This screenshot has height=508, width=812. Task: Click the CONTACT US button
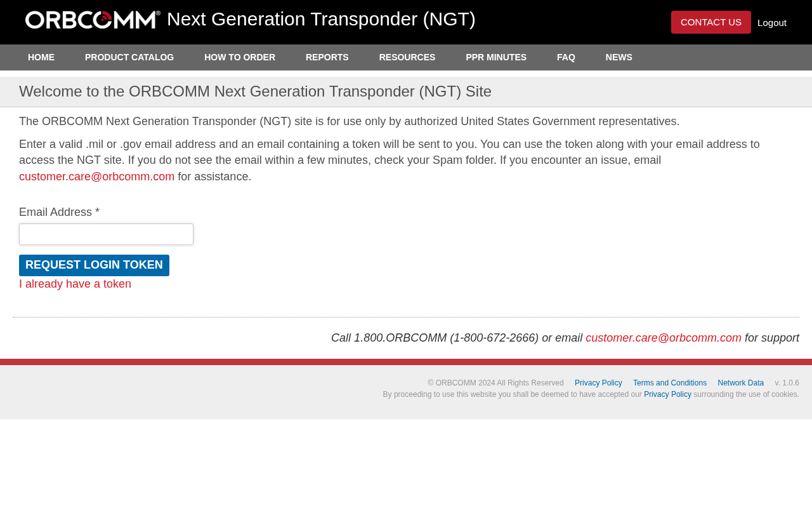coord(711,22)
